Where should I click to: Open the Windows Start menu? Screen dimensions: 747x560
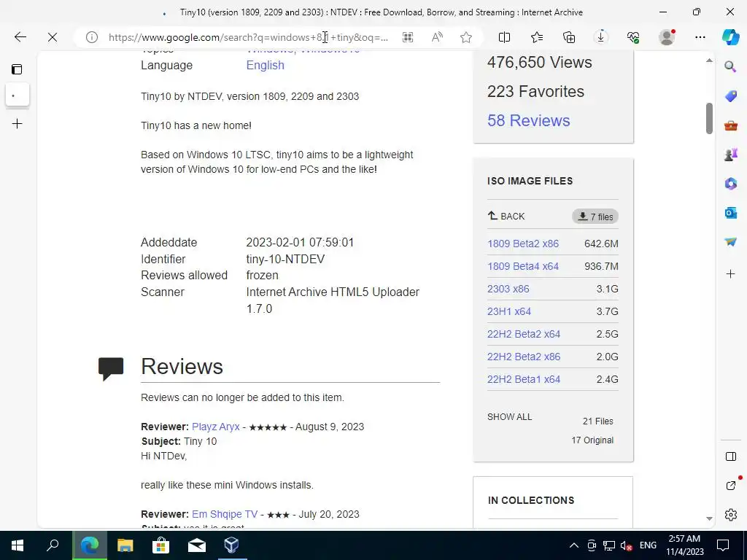click(x=18, y=545)
